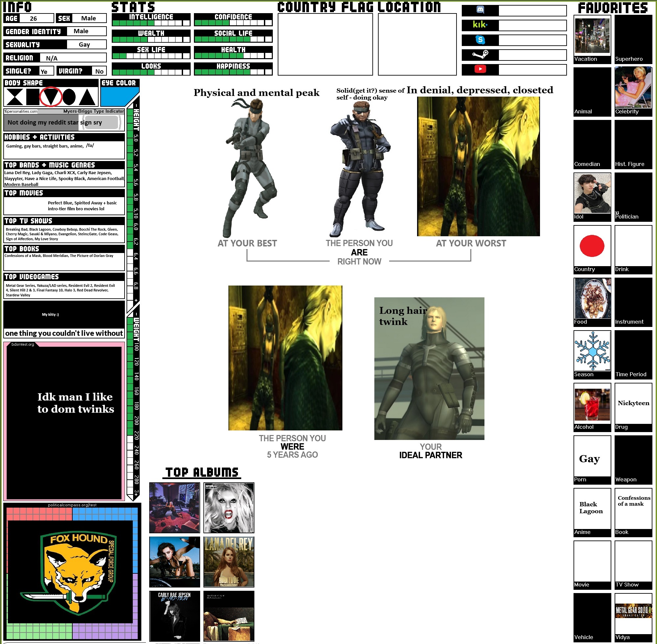This screenshot has width=657, height=644.
Task: Click the Skype icon
Action: point(480,40)
